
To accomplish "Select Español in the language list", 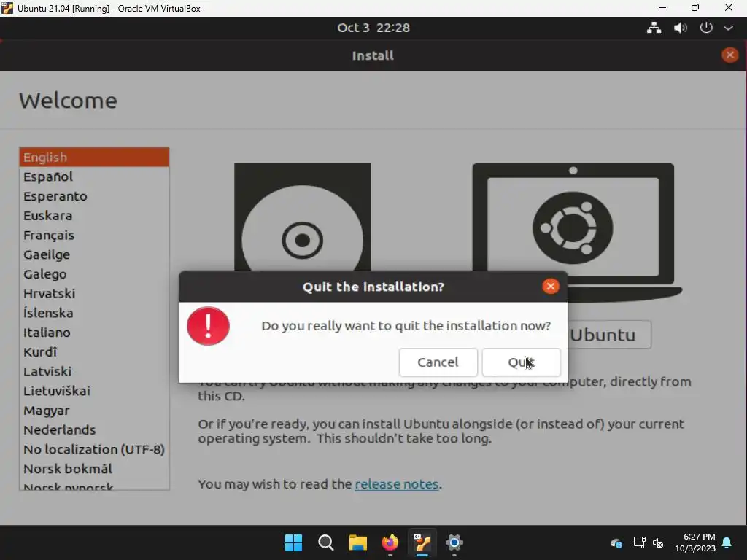I will [x=94, y=176].
